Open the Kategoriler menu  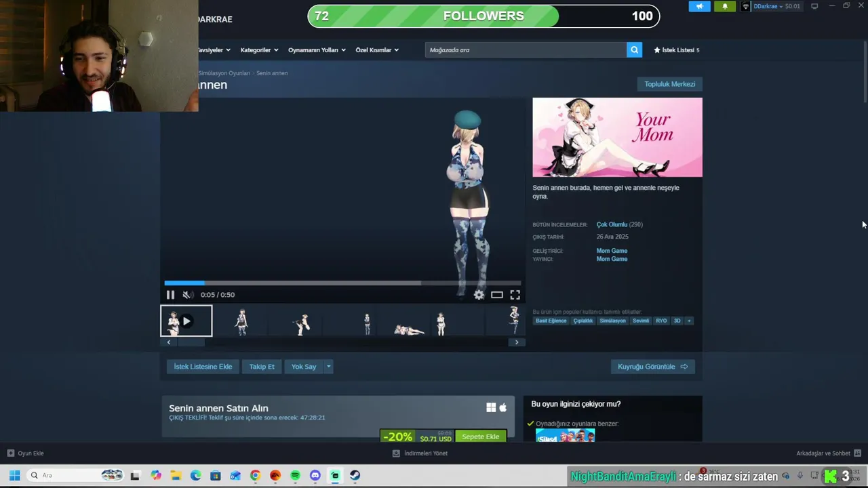(x=259, y=50)
